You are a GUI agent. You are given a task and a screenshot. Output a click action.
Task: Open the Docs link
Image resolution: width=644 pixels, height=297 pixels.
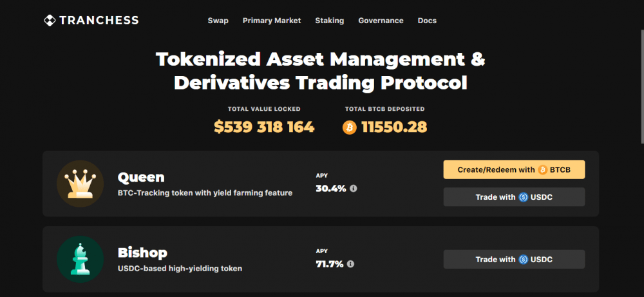pos(427,21)
